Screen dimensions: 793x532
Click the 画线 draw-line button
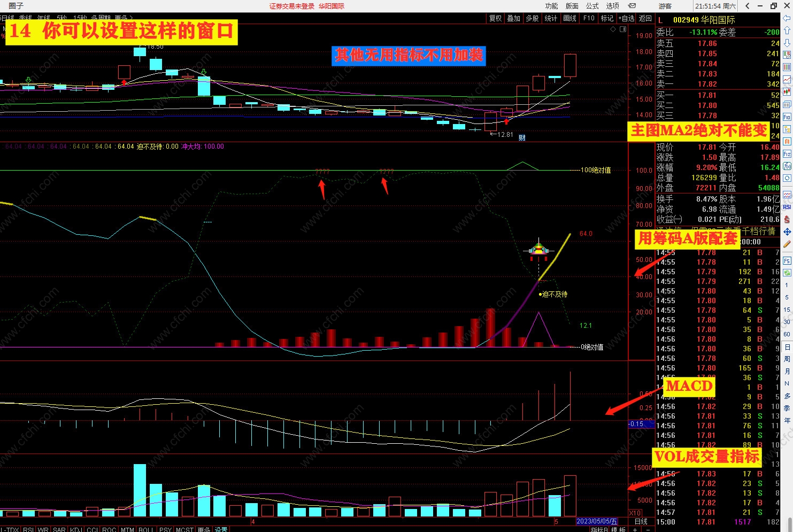[x=569, y=18]
